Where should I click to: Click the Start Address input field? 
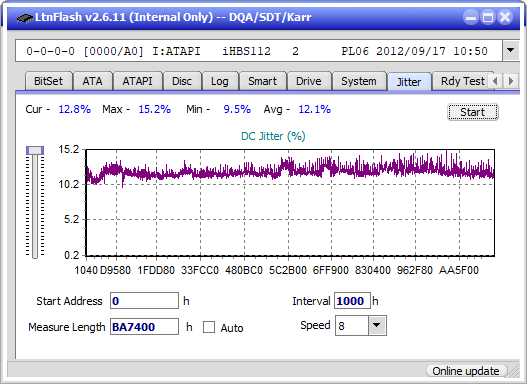(x=145, y=301)
